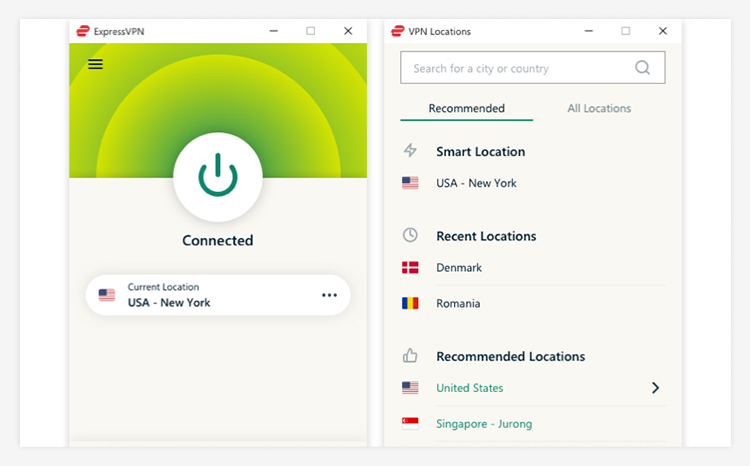This screenshot has height=466, width=750.
Task: Switch to the Recommended tab
Action: 466,108
